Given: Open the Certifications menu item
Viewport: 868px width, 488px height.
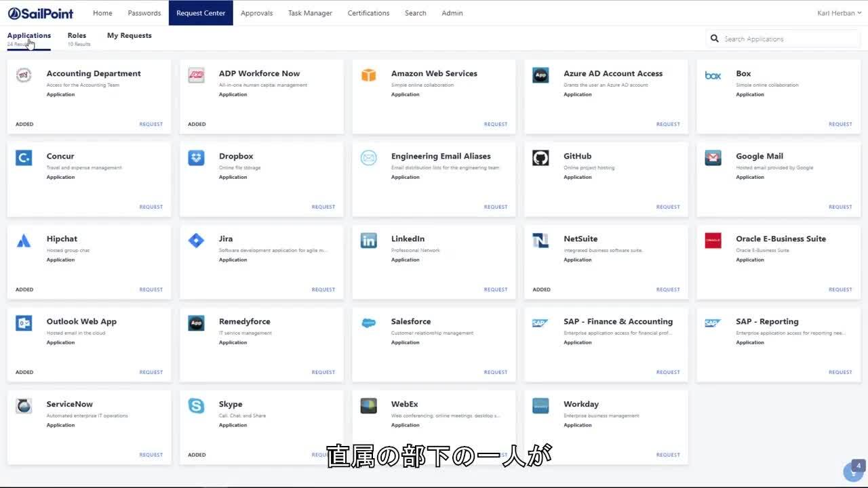Looking at the screenshot, I should pos(368,13).
